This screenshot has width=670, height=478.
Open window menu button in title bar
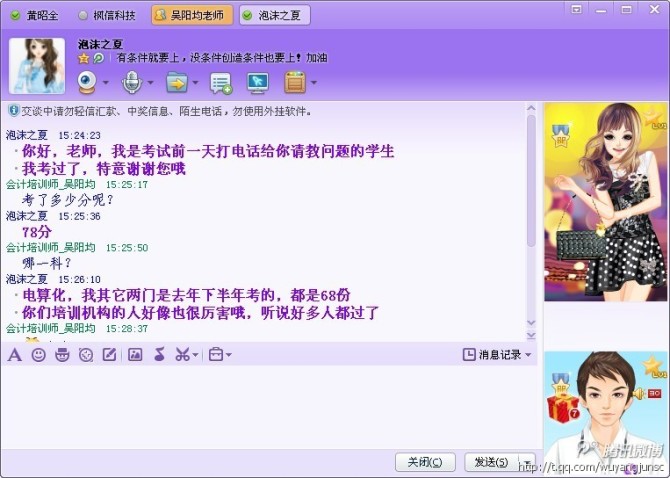(x=576, y=9)
